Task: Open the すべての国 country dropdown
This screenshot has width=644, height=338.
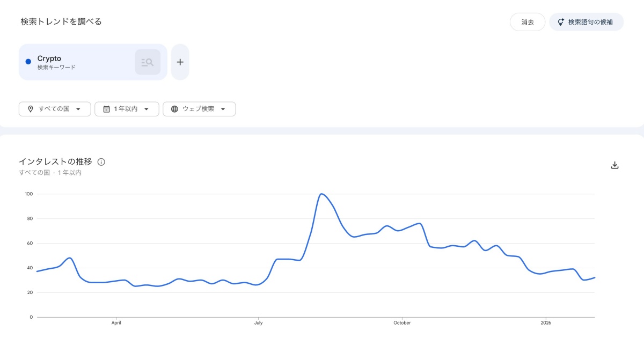Action: tap(54, 108)
